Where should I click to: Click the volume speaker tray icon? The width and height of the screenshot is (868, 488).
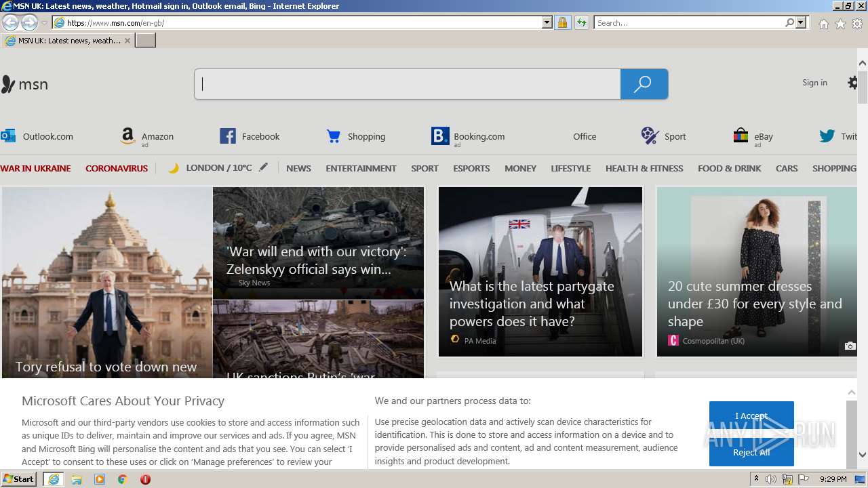tap(771, 479)
